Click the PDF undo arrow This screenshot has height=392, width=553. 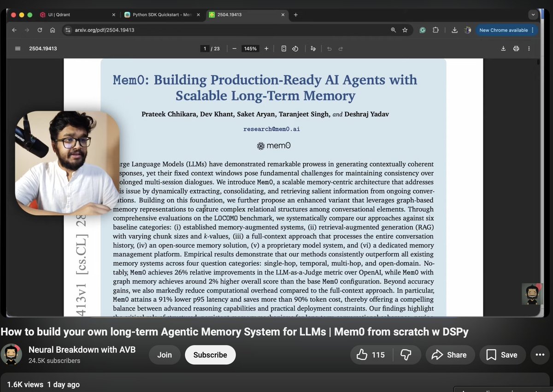coord(329,48)
